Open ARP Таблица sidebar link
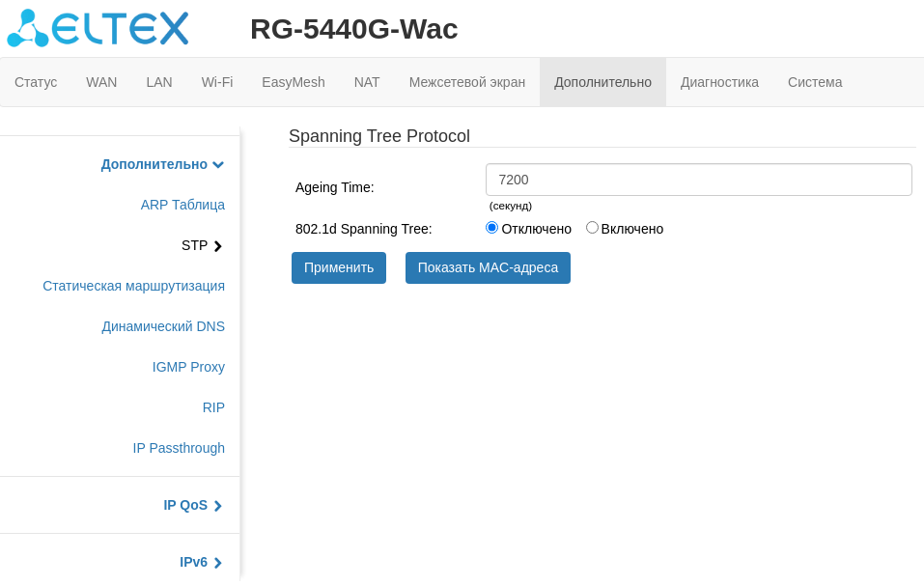The width and height of the screenshot is (924, 586). [x=182, y=205]
